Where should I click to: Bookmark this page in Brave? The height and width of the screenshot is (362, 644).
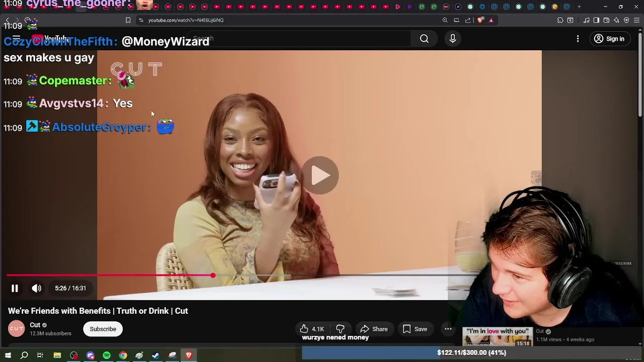(x=128, y=20)
